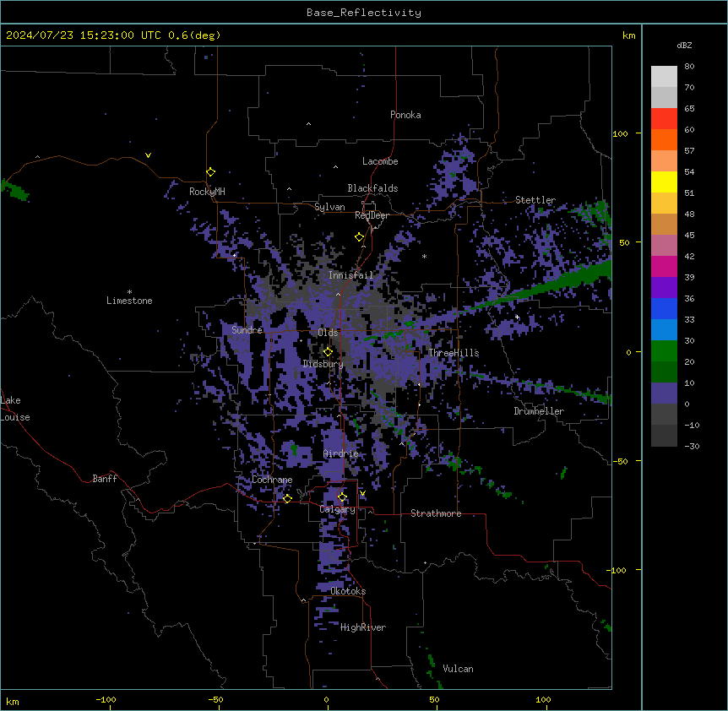Click the ThreeHills map label

click(x=454, y=353)
